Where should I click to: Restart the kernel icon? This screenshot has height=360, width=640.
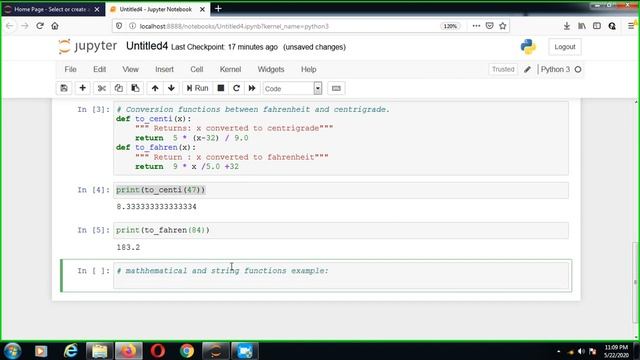[236, 88]
